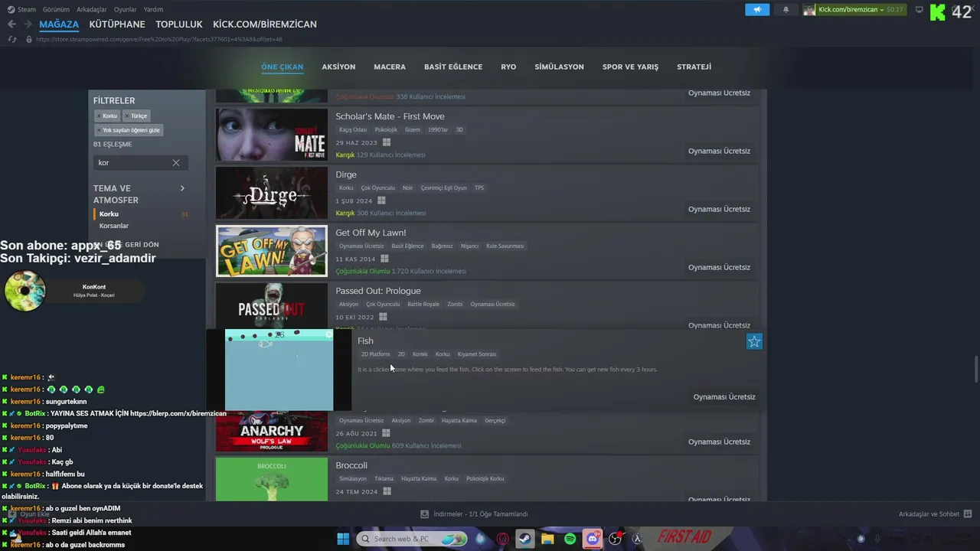Screen dimensions: 980x551
Task: Go to the TOPLULUK section
Action: click(179, 24)
